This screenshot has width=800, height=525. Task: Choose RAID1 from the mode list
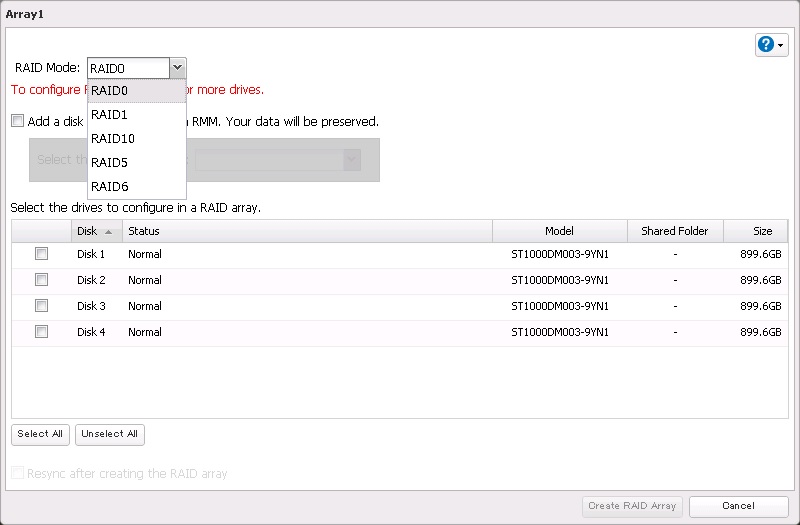pos(110,115)
